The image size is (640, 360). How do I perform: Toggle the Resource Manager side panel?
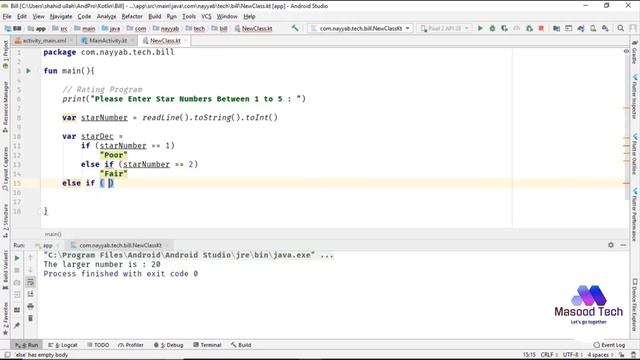point(5,107)
